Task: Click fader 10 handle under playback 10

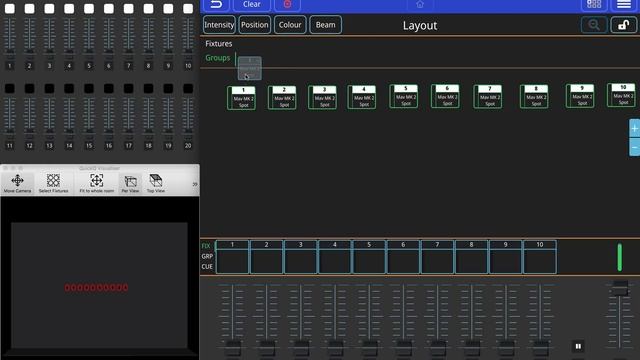Action: [x=540, y=348]
